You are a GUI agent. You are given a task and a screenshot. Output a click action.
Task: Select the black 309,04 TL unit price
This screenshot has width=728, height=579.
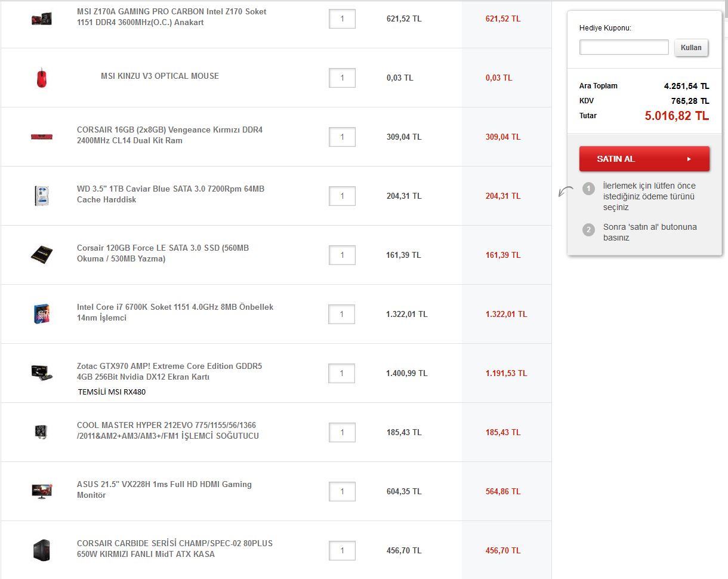(404, 137)
